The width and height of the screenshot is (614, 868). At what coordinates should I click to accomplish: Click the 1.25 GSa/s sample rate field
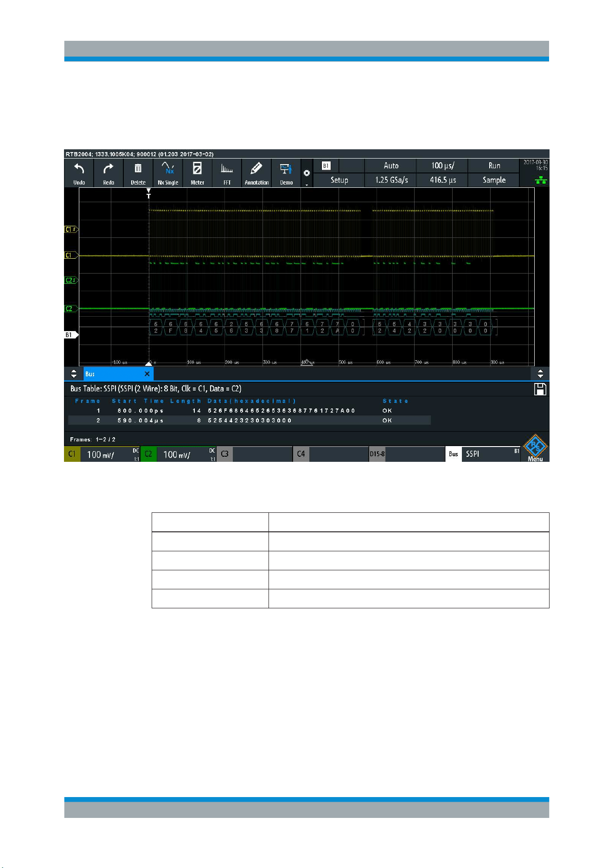[390, 180]
